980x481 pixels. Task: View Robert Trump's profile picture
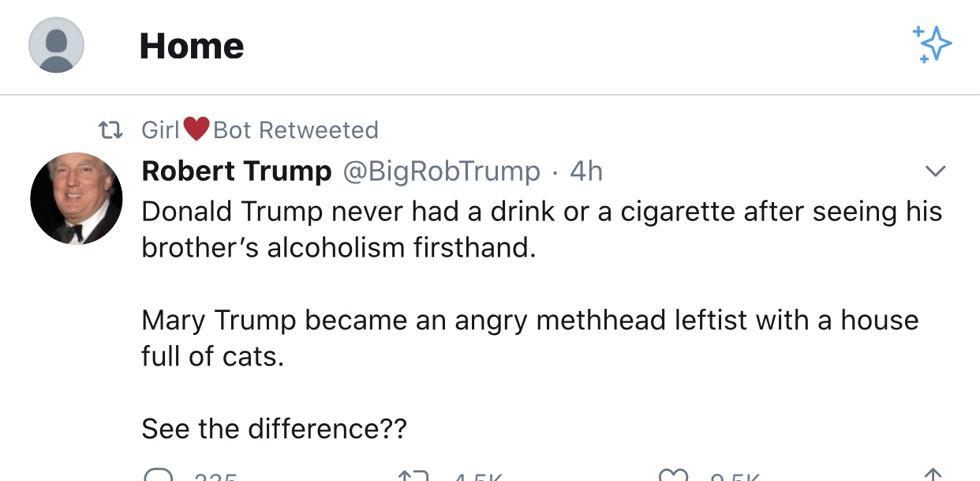[77, 198]
